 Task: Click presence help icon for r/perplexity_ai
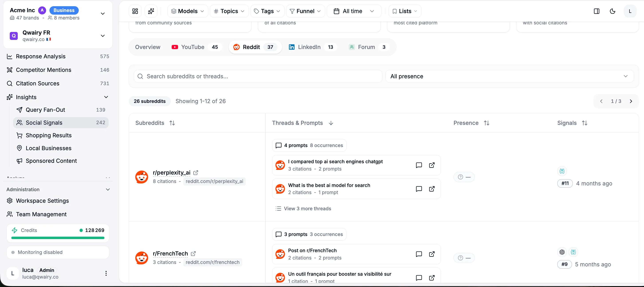[x=461, y=177]
